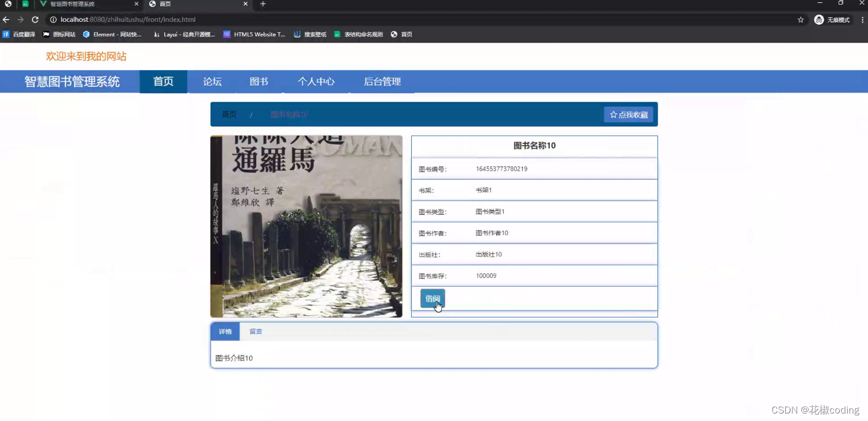Open a new browser tab with plus icon
Viewport: 868px width, 421px height.
click(x=263, y=5)
